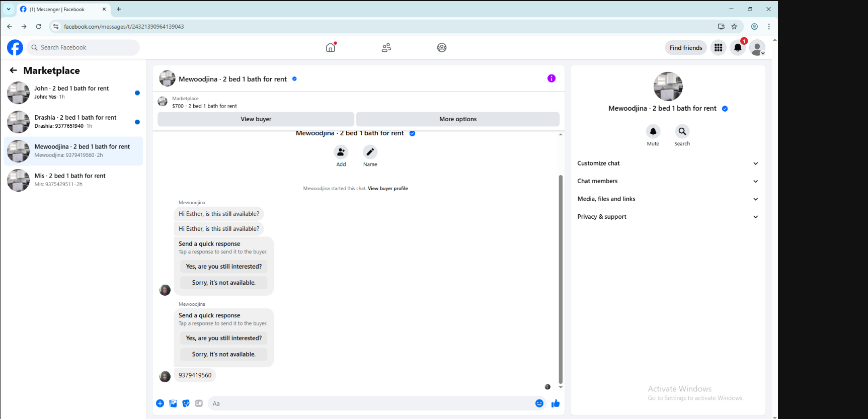Search in the conversation
Screen dimensions: 868x419
pos(682,131)
